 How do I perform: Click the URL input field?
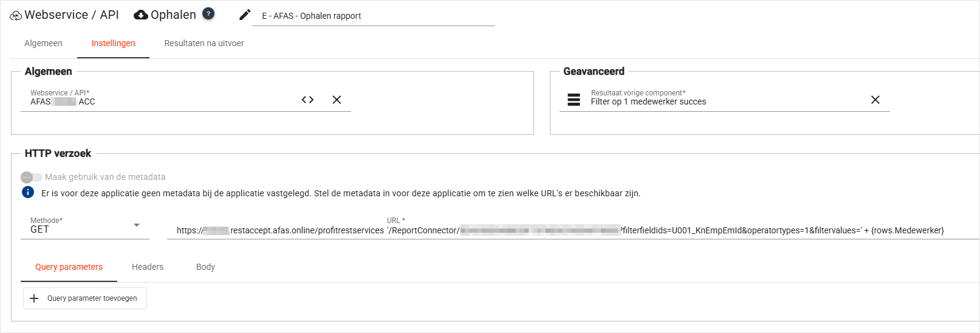[571, 230]
